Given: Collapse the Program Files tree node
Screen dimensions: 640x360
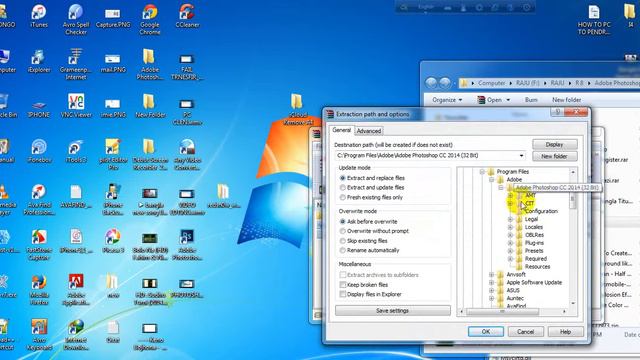Looking at the screenshot, I should 482,171.
